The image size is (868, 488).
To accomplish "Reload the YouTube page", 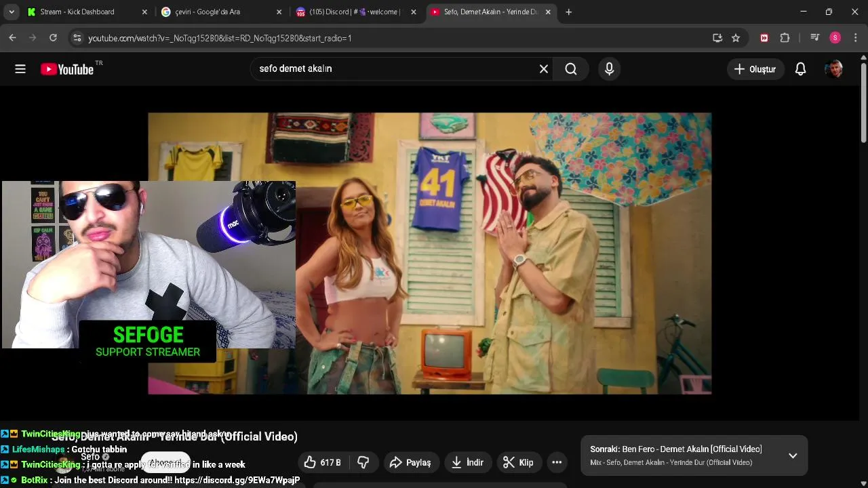I will tap(53, 38).
